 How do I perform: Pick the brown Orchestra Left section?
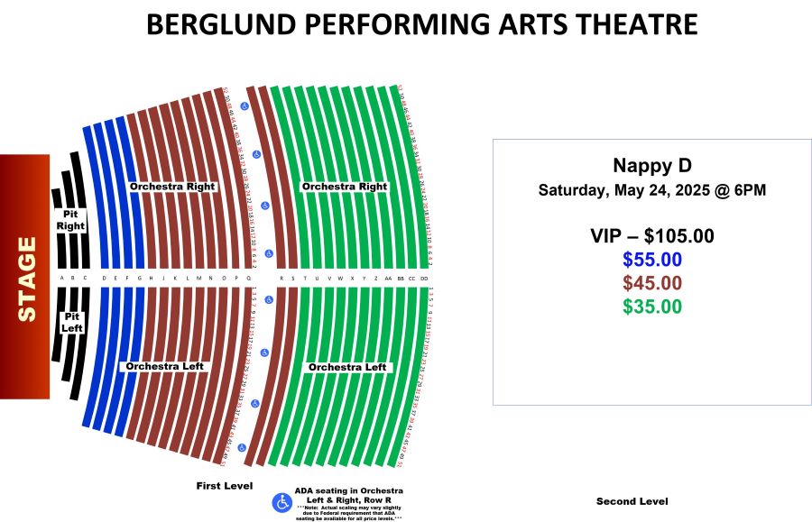click(165, 367)
